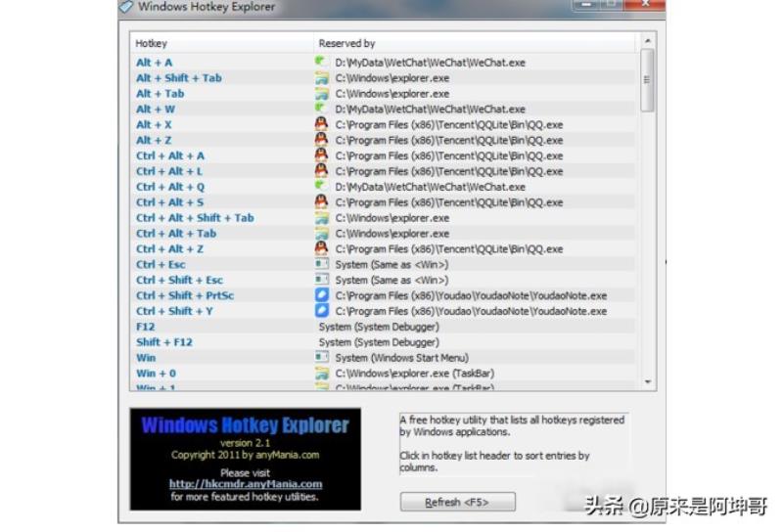This screenshot has height=532, width=783.
Task: Select the Alt + X hotkey entry
Action: 154,124
